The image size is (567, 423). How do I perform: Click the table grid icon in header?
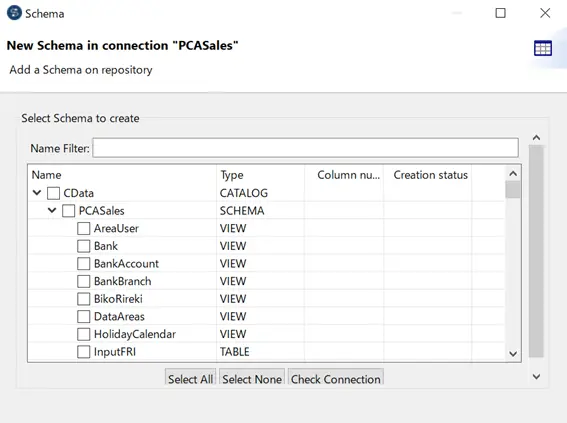(x=543, y=48)
